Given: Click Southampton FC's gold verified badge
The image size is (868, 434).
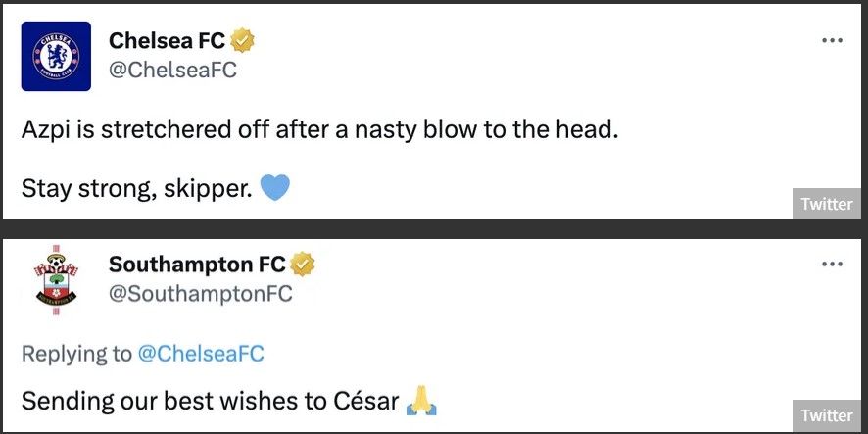Looking at the screenshot, I should tap(302, 265).
